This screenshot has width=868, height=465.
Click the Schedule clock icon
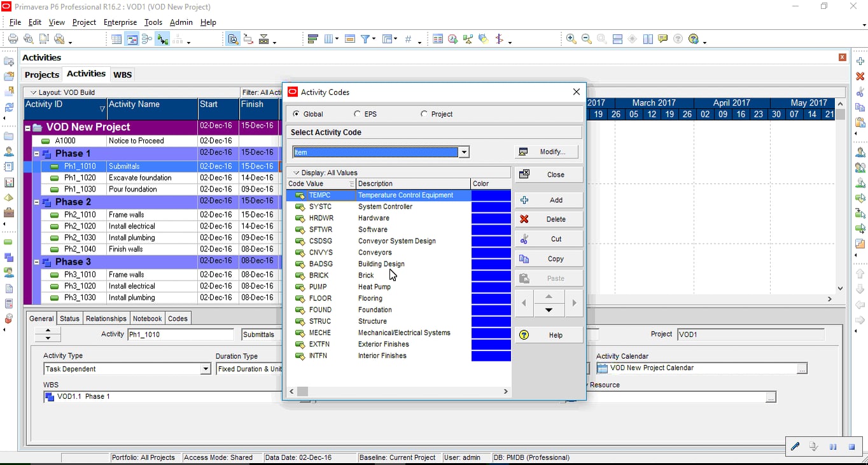coord(452,39)
